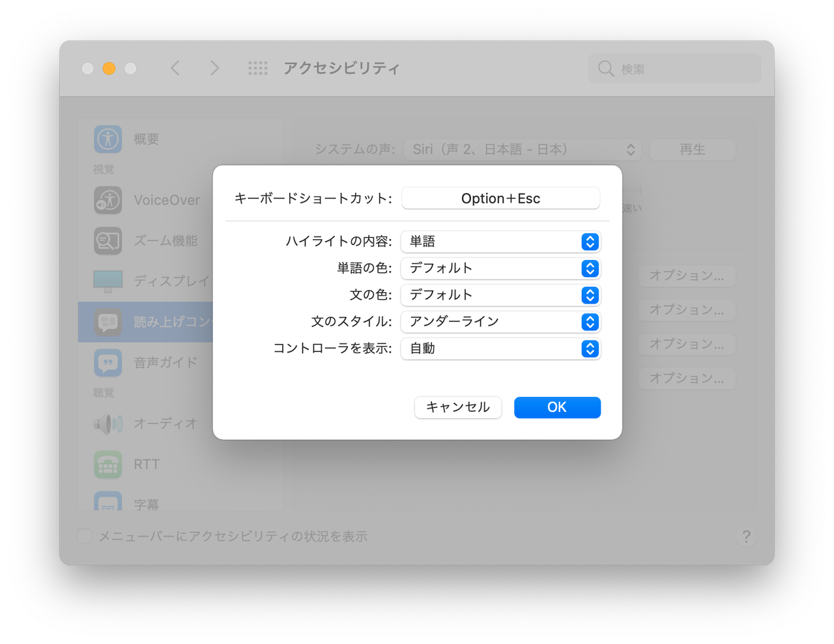Open the VoiceOver settings icon
Viewport: 834px width, 644px height.
pyautogui.click(x=108, y=200)
